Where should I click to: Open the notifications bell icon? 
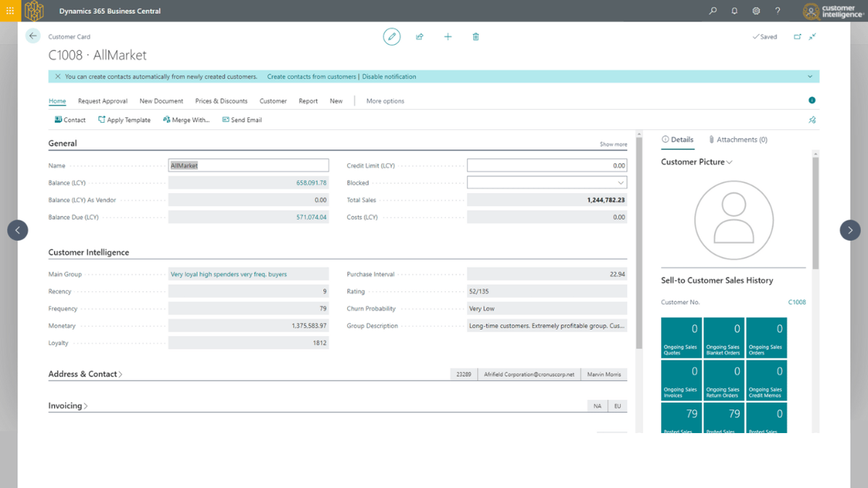coord(734,11)
